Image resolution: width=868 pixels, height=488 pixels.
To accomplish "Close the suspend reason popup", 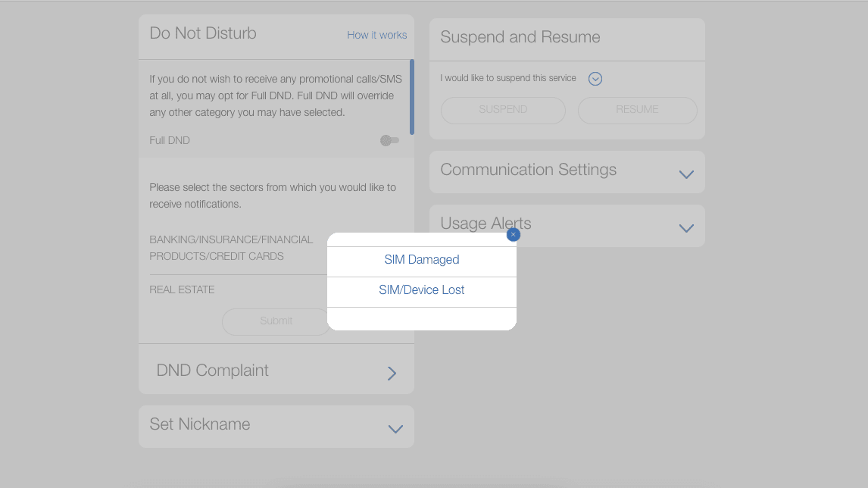I will click(514, 234).
